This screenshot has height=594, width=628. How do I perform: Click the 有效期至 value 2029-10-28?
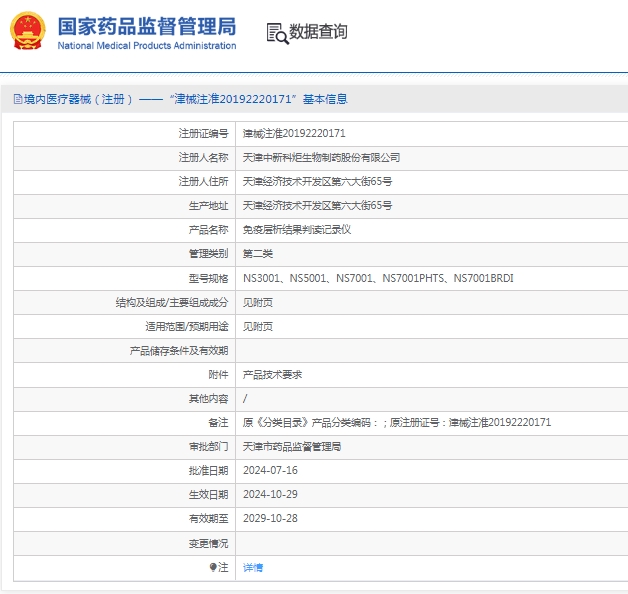pos(270,518)
